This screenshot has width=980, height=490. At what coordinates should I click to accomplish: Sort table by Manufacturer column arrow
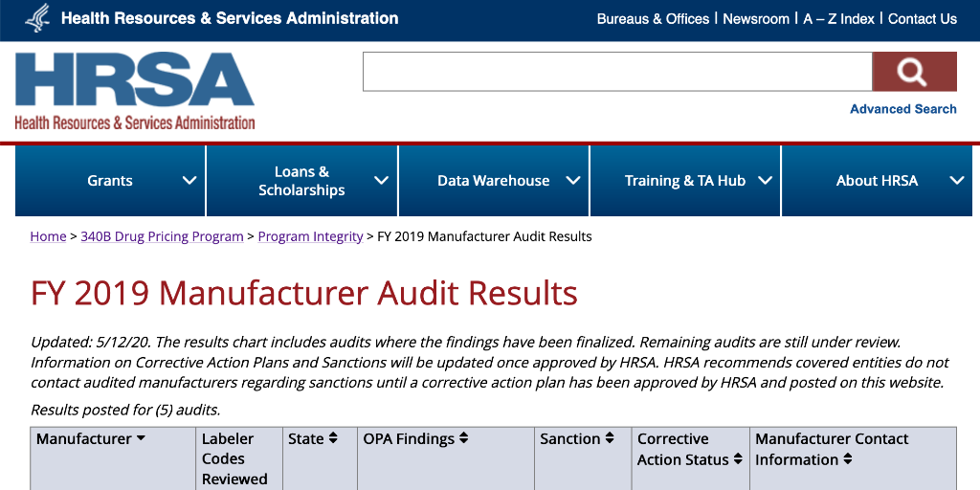tap(142, 438)
